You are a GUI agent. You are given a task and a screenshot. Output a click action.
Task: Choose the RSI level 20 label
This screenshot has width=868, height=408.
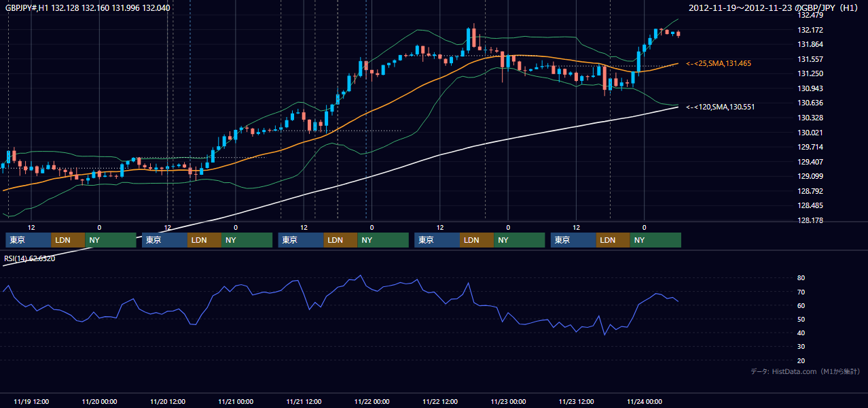pos(801,360)
